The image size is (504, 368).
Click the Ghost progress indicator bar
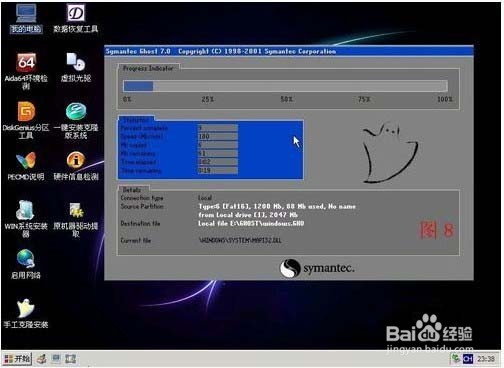285,86
